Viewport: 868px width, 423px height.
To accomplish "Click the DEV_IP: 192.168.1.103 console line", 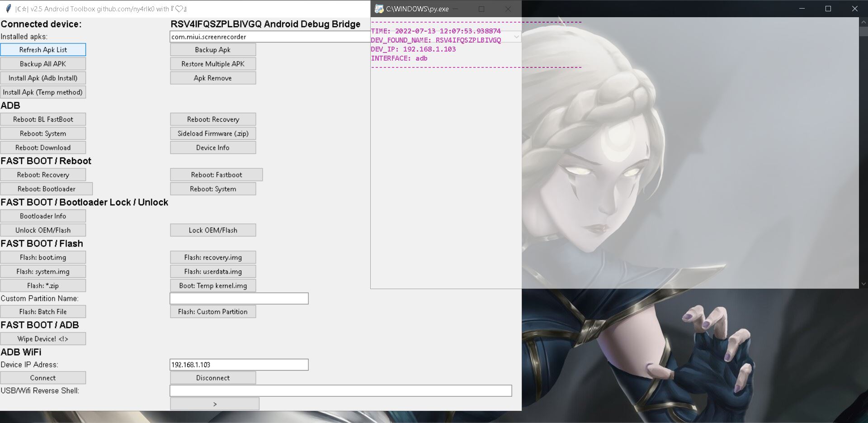I will [x=413, y=49].
